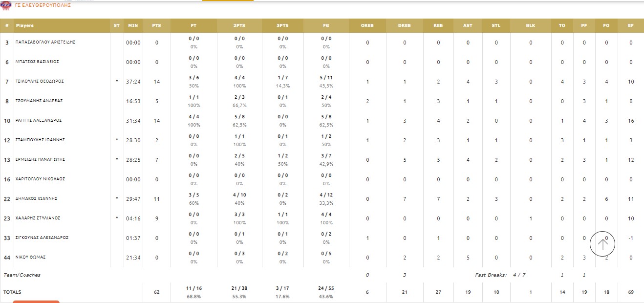Click the scroll-to-top arrow icon
This screenshot has width=644, height=303.
602,244
